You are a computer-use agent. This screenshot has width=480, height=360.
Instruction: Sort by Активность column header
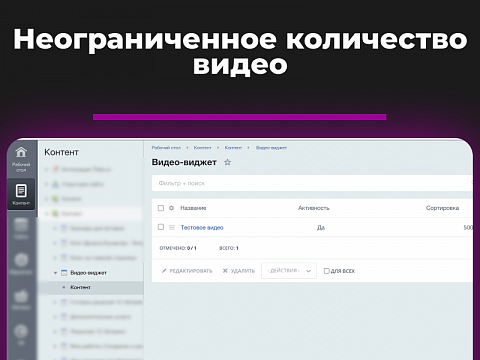coord(314,208)
